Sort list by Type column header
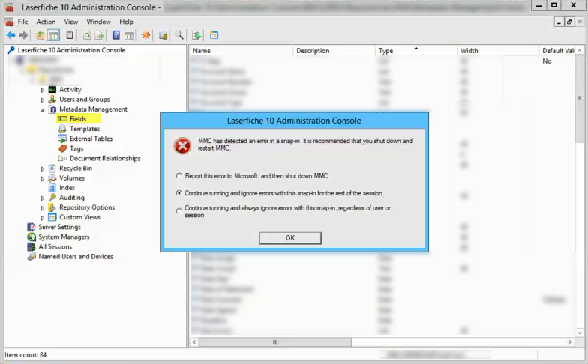The width and height of the screenshot is (588, 364). click(x=415, y=51)
